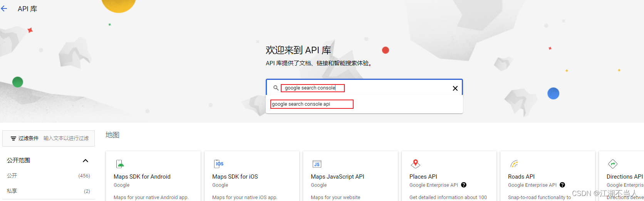Go back using the arrow beside API 库
Image resolution: width=644 pixels, height=201 pixels.
click(x=4, y=8)
